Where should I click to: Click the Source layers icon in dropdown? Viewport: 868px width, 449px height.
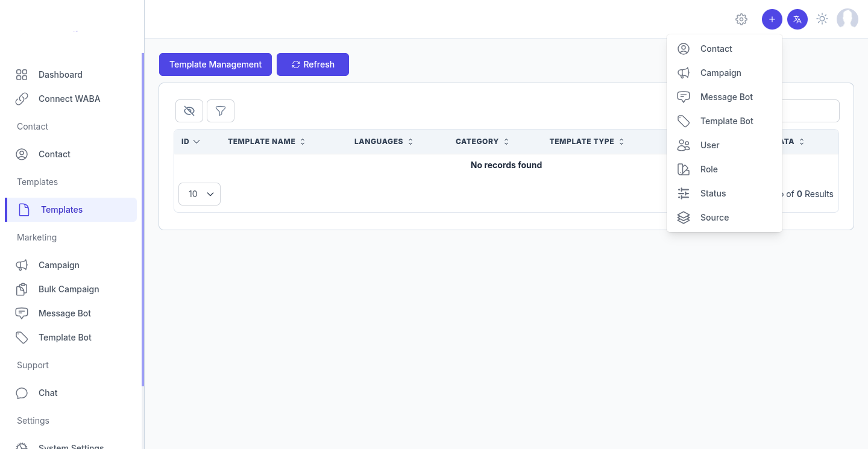684,218
